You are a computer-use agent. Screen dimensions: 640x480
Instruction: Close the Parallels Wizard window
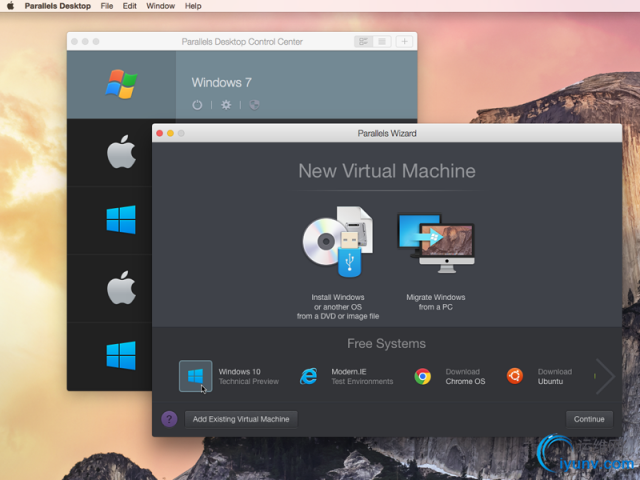[x=160, y=133]
